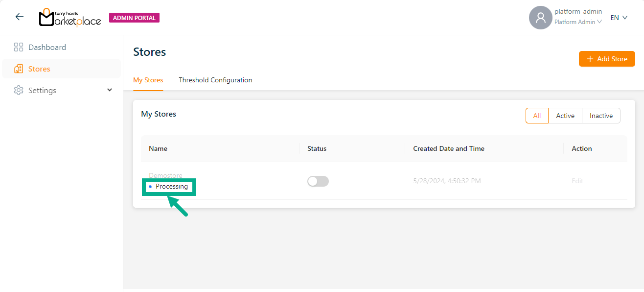
Task: Filter stores by Active
Action: pyautogui.click(x=565, y=116)
